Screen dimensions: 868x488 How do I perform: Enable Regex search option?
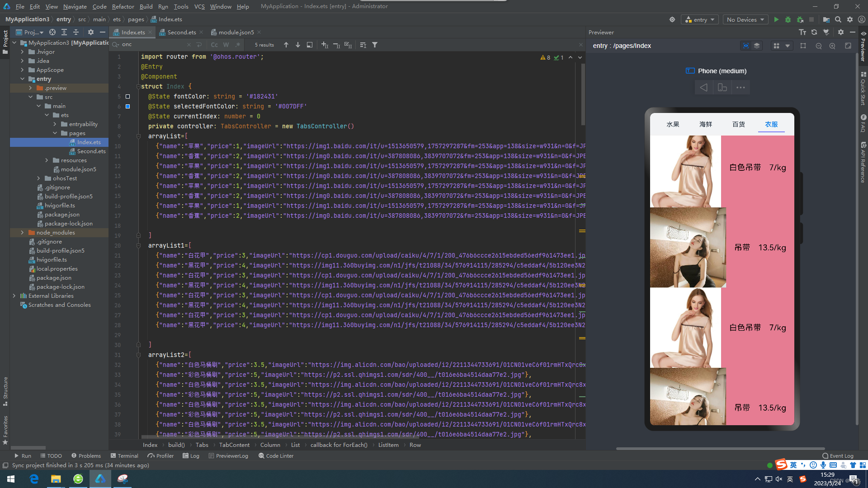pyautogui.click(x=238, y=45)
